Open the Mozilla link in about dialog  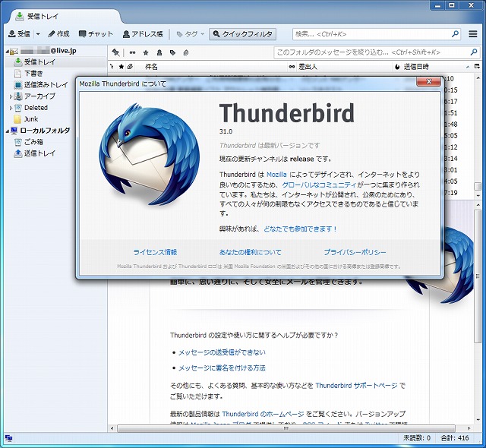[x=276, y=175]
